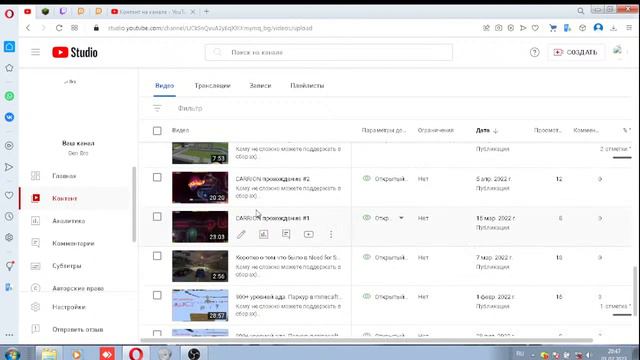The height and width of the screenshot is (360, 640).
Task: Click the visibility eye of CARRION #2
Action: click(x=367, y=178)
